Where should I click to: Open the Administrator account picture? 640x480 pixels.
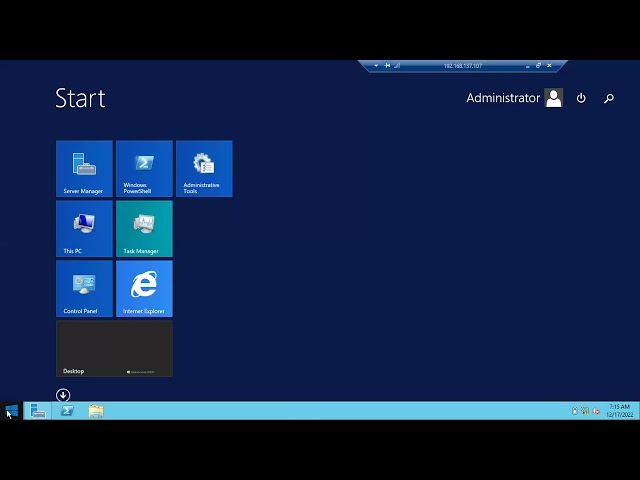554,98
